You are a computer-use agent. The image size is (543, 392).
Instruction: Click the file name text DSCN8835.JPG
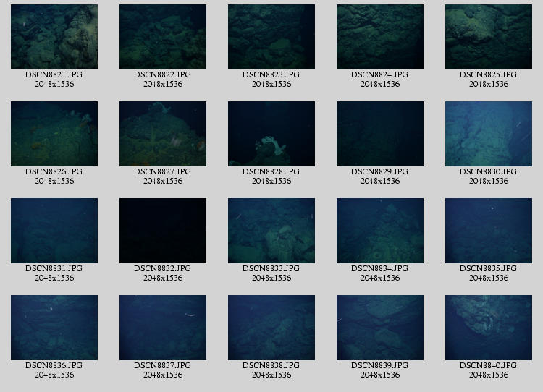tap(489, 268)
